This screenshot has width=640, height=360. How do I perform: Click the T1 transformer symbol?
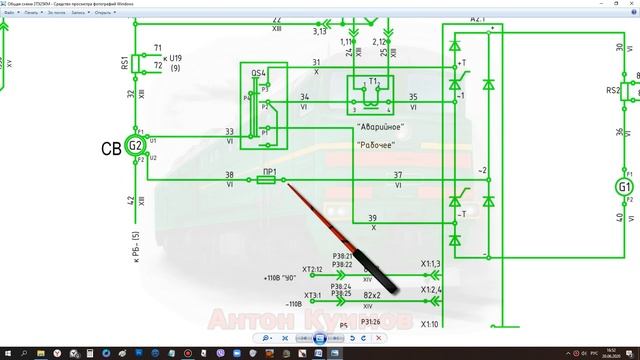coord(371,95)
